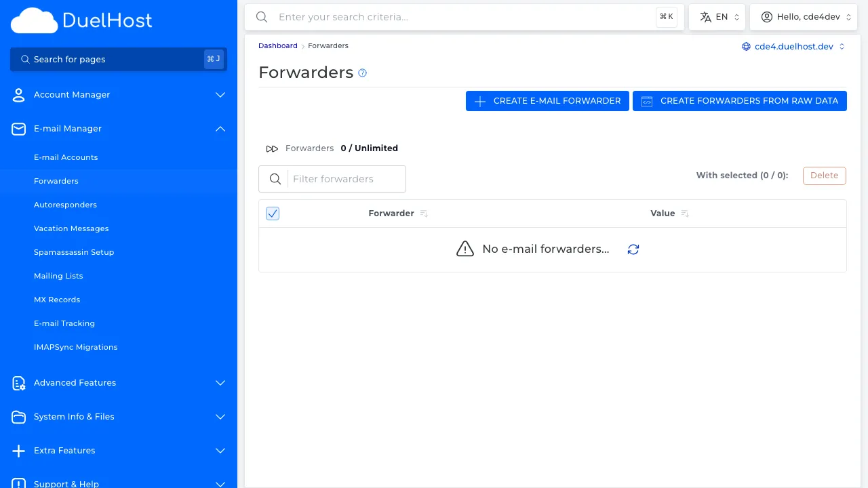The height and width of the screenshot is (488, 868).
Task: Navigate to Dashboard via breadcrumb
Action: (277, 45)
